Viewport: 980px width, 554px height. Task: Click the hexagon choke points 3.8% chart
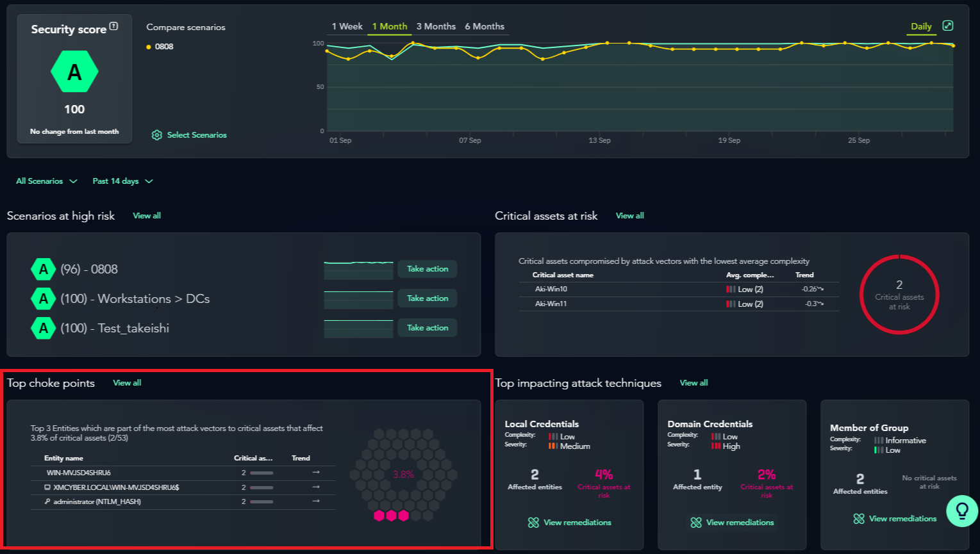coord(403,475)
